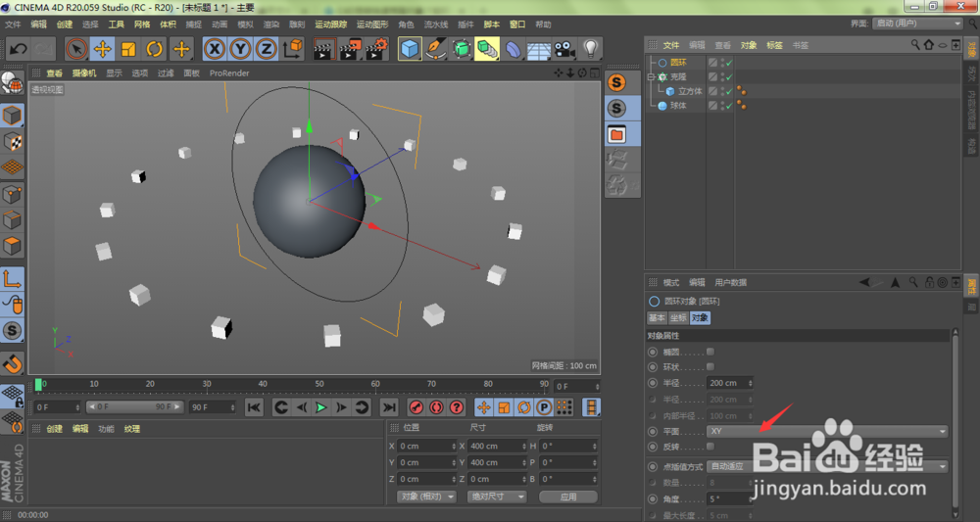Play the animation forward
Image resolution: width=980 pixels, height=522 pixels.
(x=321, y=407)
